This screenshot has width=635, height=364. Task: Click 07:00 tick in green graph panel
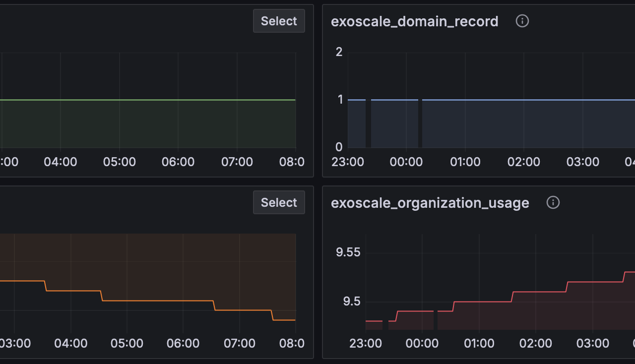click(237, 162)
